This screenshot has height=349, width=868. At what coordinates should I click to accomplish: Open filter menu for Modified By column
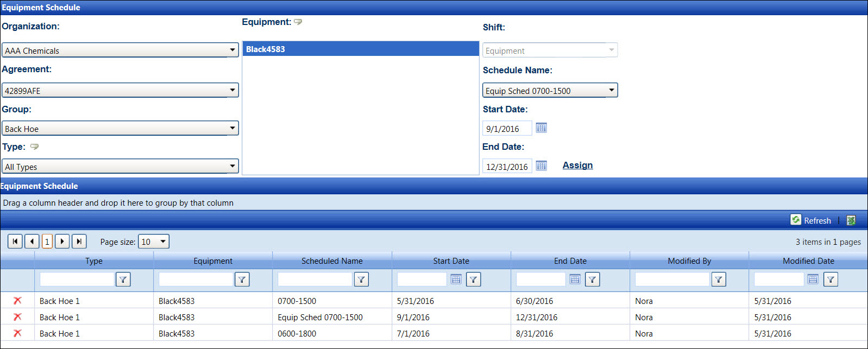719,280
